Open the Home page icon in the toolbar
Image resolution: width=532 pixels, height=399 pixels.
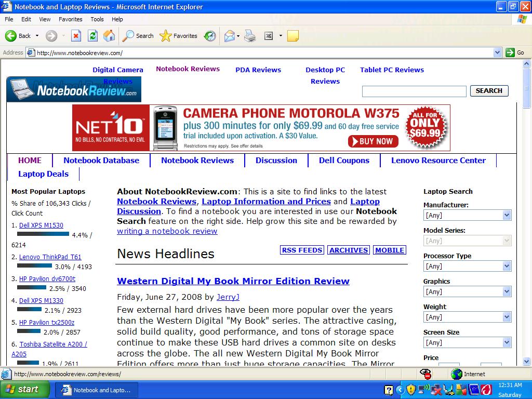109,36
